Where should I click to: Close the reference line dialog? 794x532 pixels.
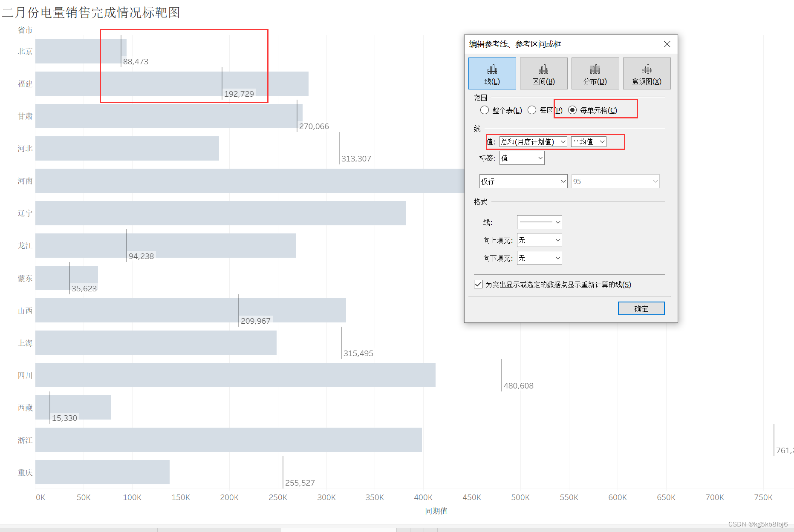[667, 44]
